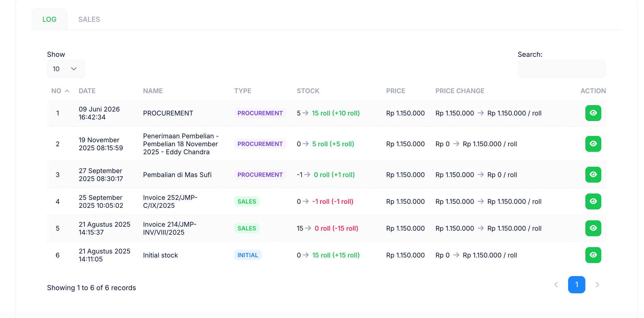Click SALES badge for Invoice 252
The image size is (644, 318).
tap(247, 201)
